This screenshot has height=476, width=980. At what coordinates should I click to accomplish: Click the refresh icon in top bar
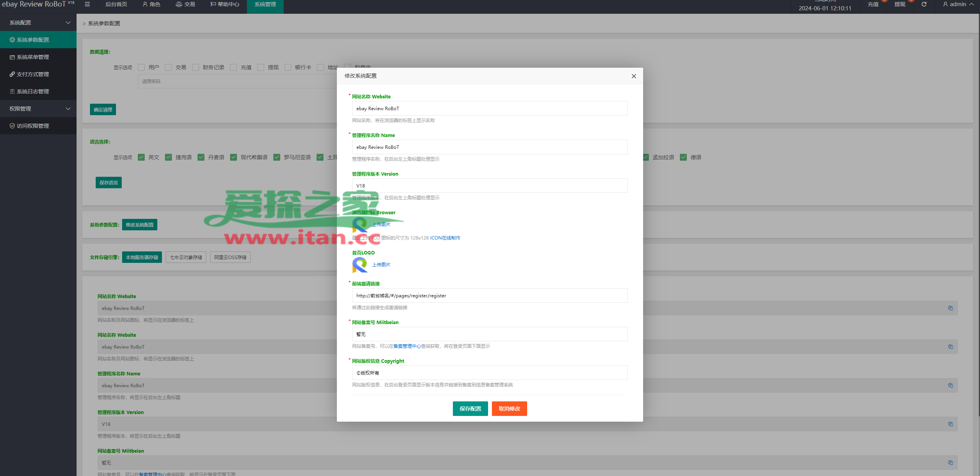(x=924, y=4)
